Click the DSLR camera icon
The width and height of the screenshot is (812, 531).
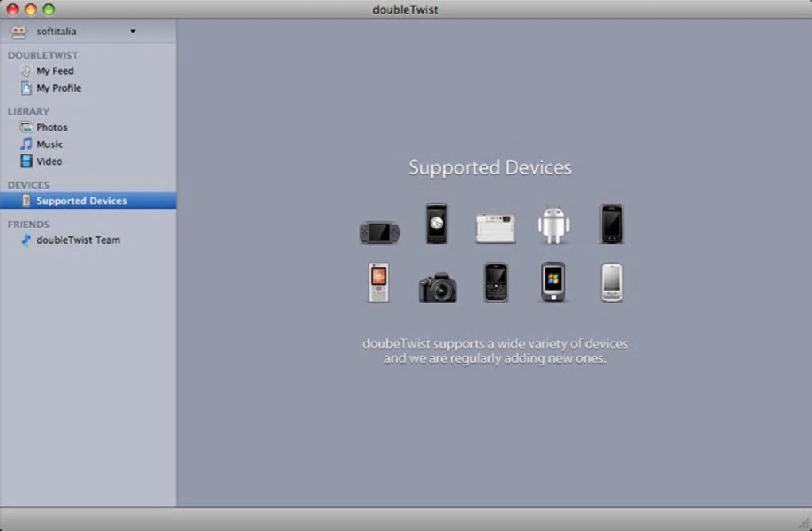[438, 287]
